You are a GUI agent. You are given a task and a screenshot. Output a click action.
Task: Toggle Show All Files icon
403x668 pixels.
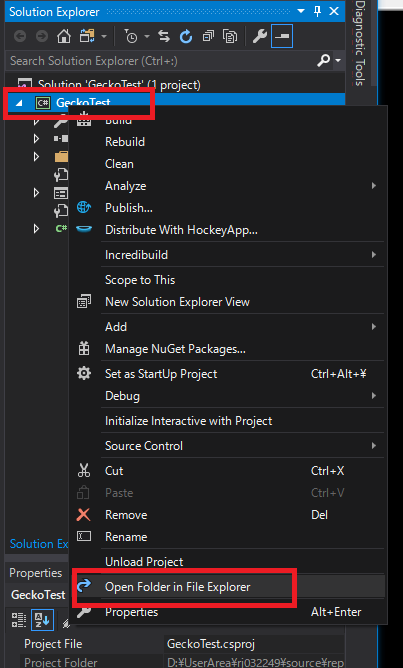point(230,37)
